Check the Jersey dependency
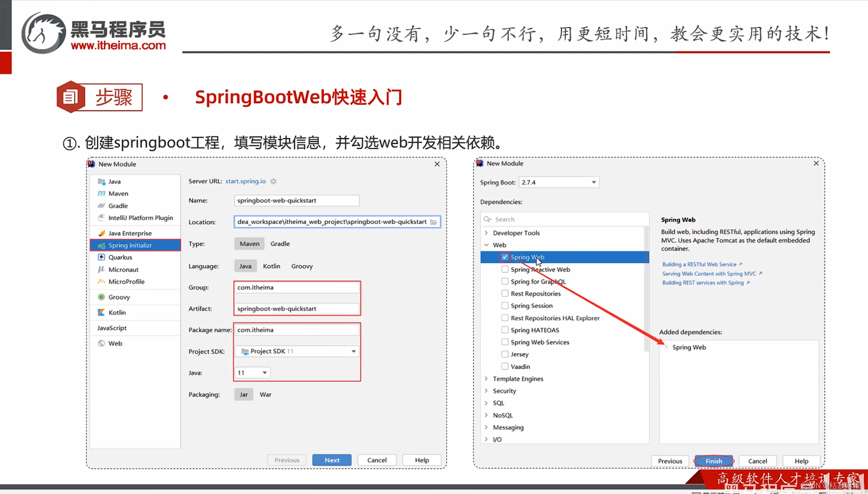Screen dimensions: 868x494 tap(505, 354)
